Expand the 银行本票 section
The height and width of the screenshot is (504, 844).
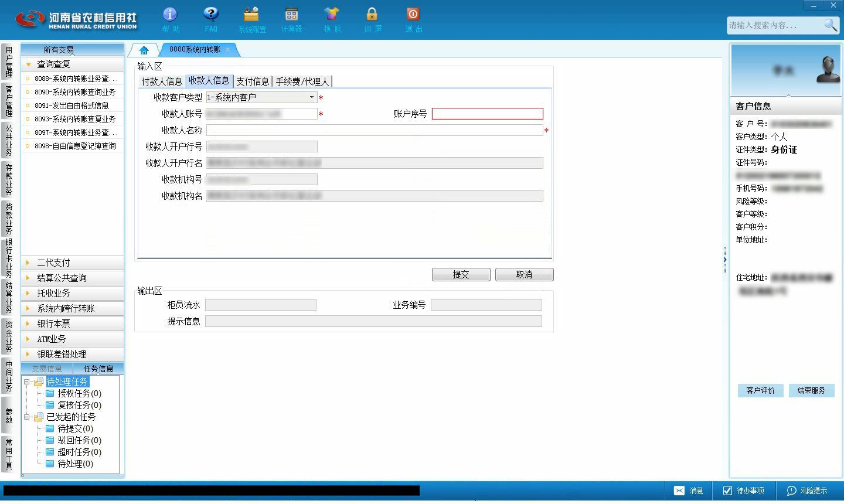(73, 323)
